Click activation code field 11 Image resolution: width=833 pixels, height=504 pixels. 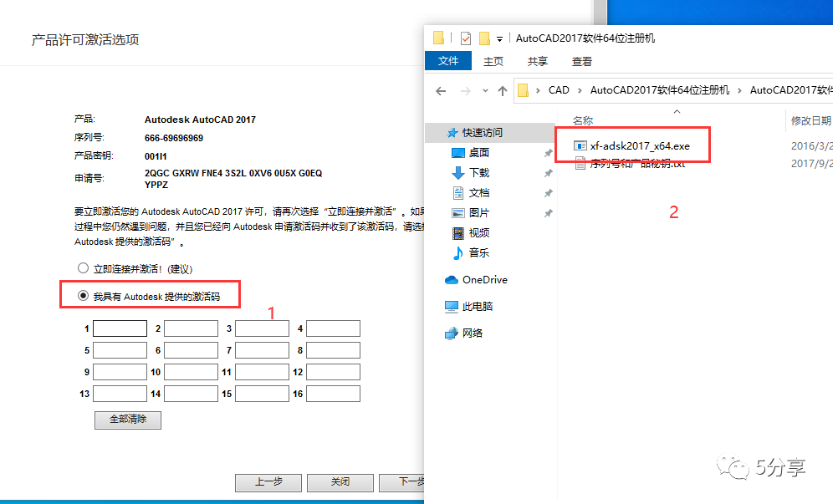(x=263, y=372)
